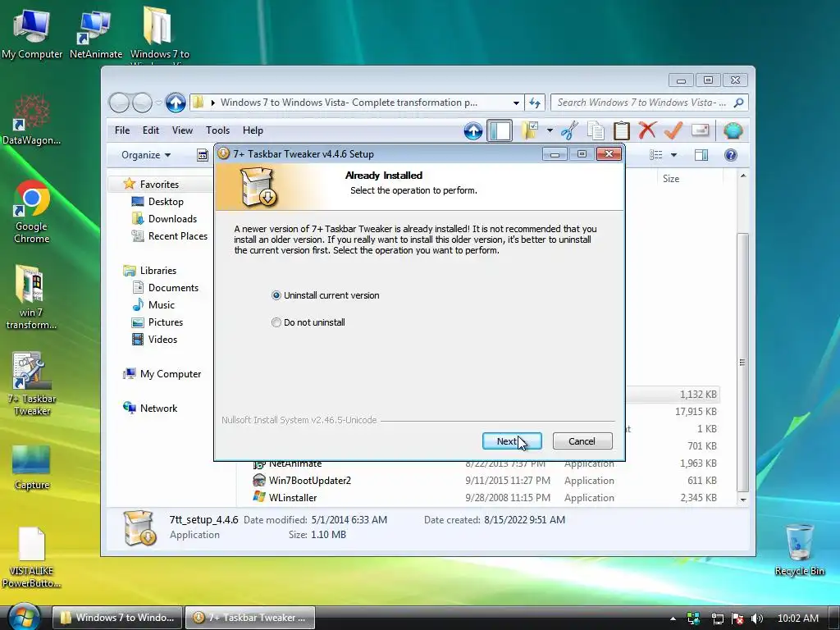The height and width of the screenshot is (630, 840).
Task: Open the File menu
Action: [122, 130]
